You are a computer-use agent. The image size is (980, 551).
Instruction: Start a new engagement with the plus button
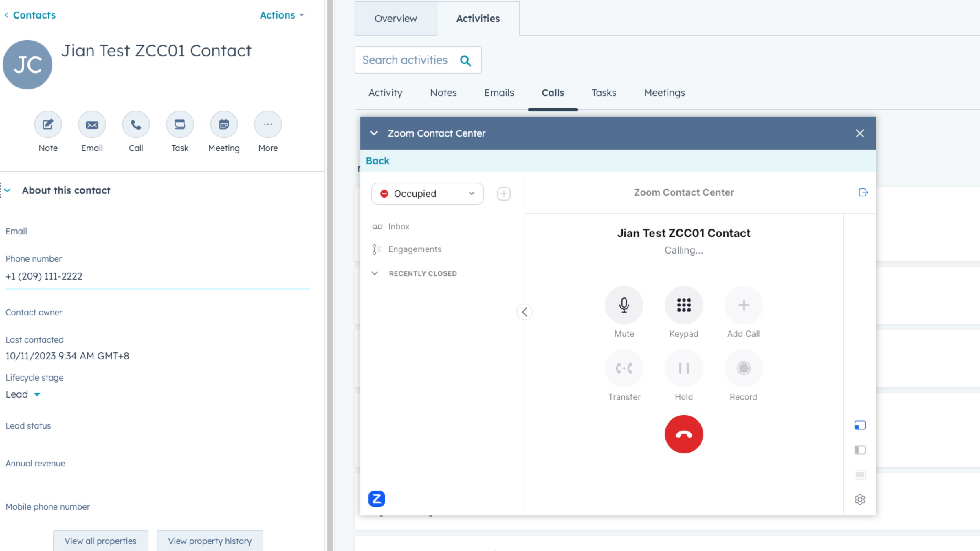(504, 193)
